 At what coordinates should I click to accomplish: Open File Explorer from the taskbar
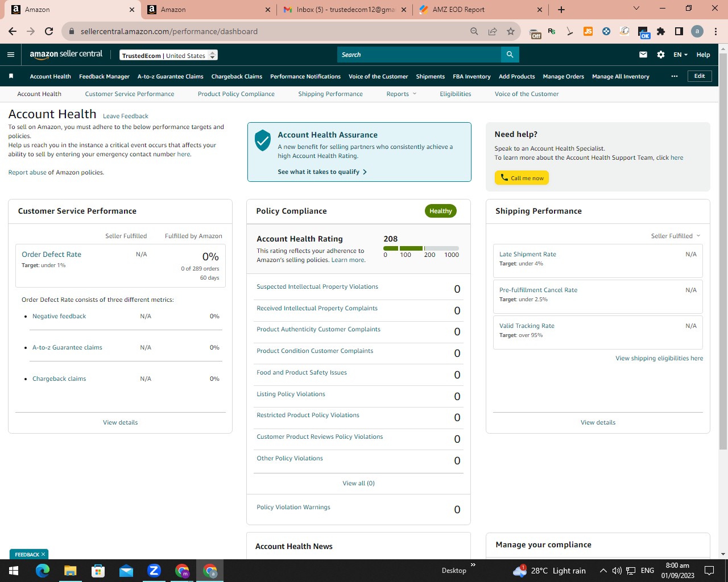tap(71, 571)
